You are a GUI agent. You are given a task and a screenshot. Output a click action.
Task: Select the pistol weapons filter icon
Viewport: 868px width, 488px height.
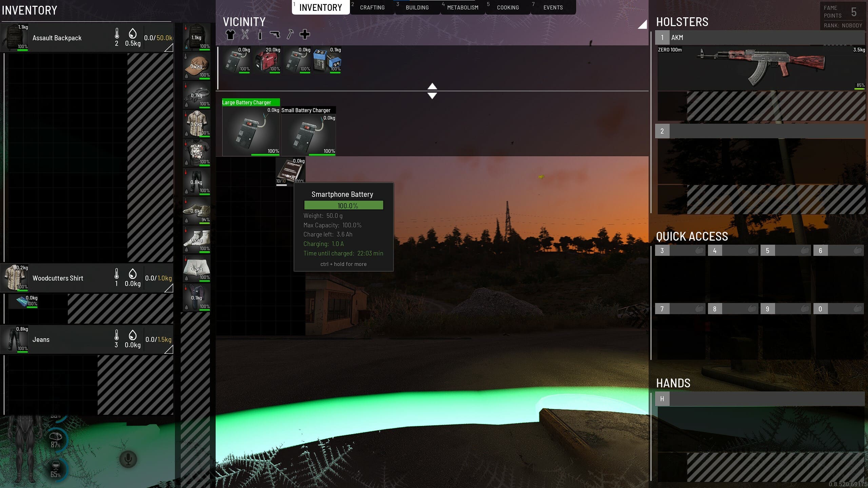[275, 35]
